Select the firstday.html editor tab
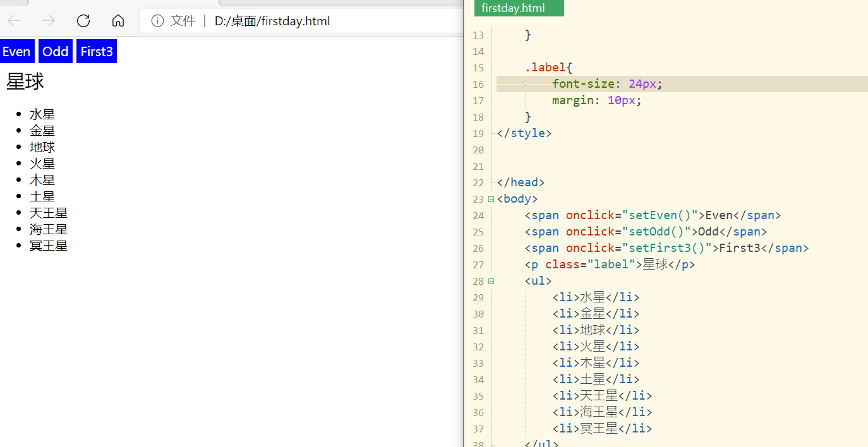 tap(519, 8)
